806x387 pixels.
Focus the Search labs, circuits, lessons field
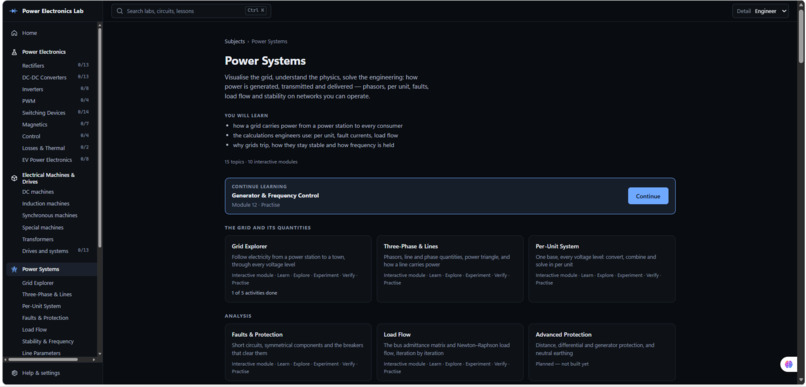(x=191, y=11)
